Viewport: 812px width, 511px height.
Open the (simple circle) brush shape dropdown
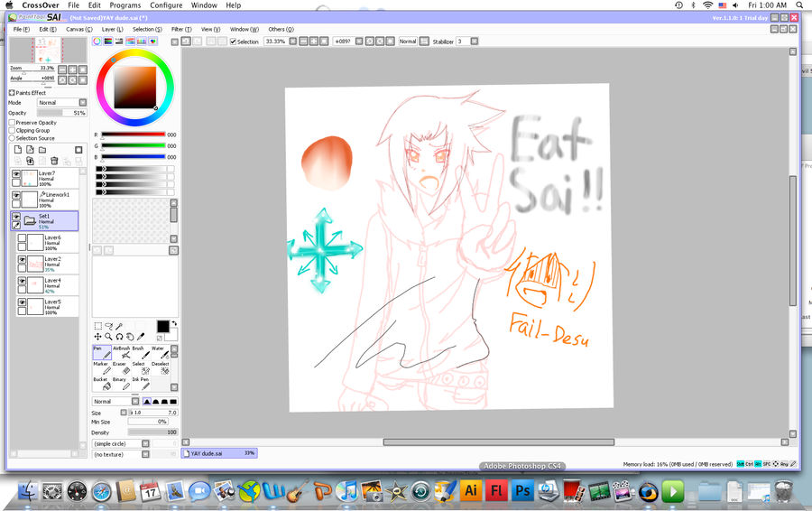coord(145,443)
